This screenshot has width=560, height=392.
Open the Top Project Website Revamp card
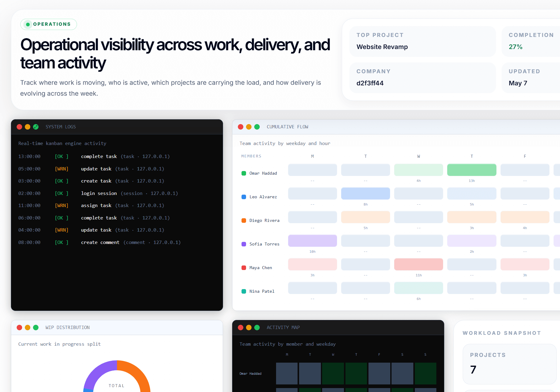pos(422,41)
